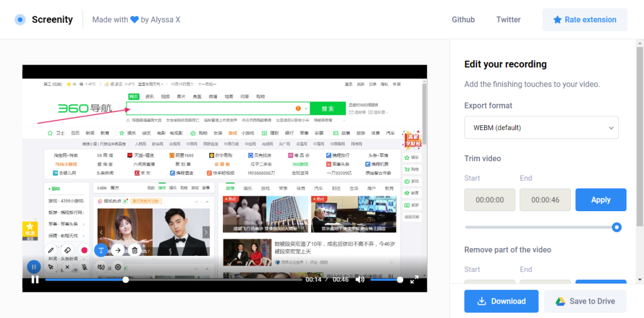
Task: Select the pencil tool in recorded toolbar
Action: pos(51,250)
